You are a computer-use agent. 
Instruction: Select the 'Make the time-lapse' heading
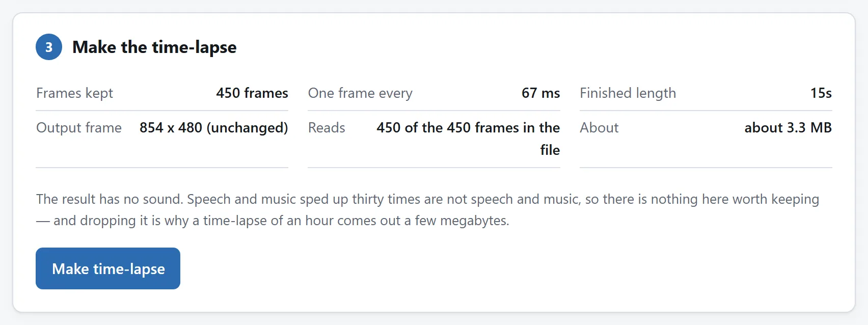154,47
